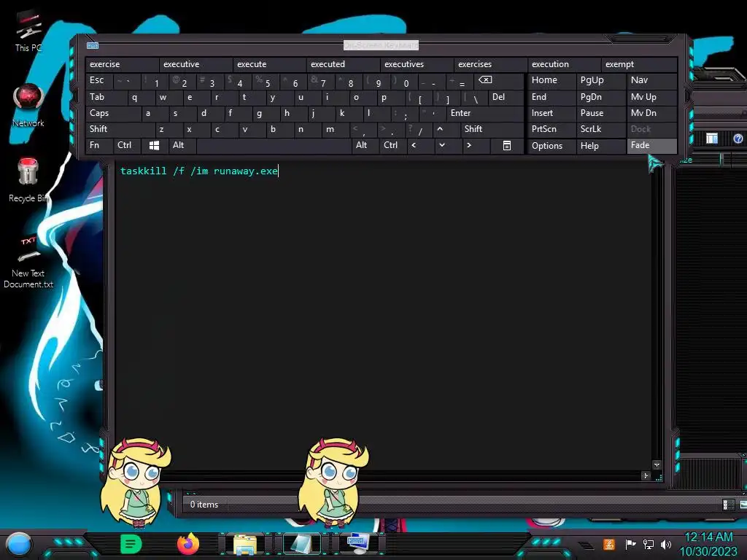747x560 pixels.
Task: Click the Esc key
Action: (x=99, y=80)
